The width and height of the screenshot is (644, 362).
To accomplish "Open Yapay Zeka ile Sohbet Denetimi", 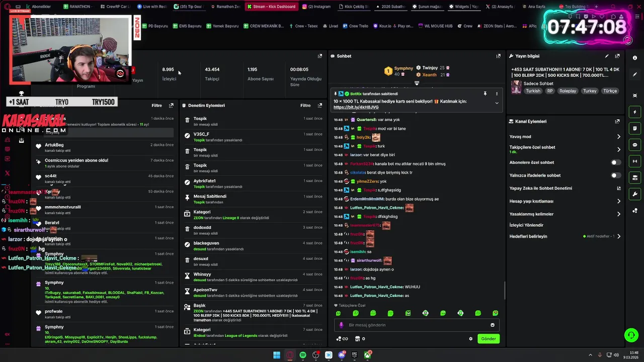I will pos(565,189).
